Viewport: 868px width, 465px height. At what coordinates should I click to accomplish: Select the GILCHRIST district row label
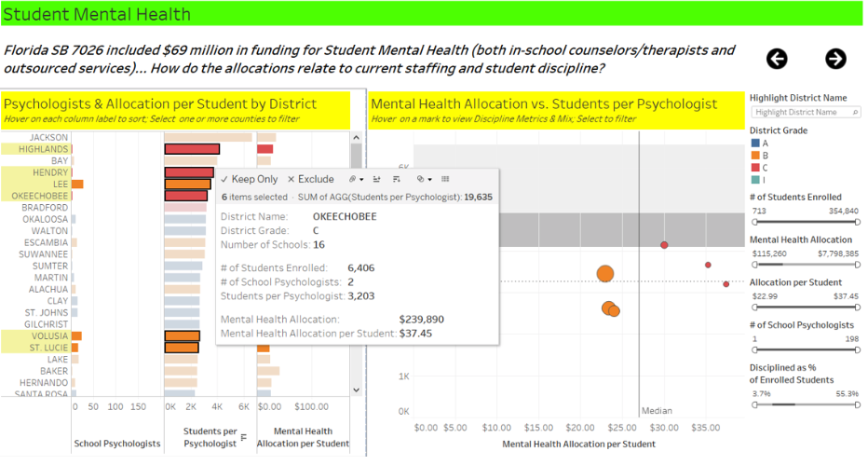tap(46, 324)
